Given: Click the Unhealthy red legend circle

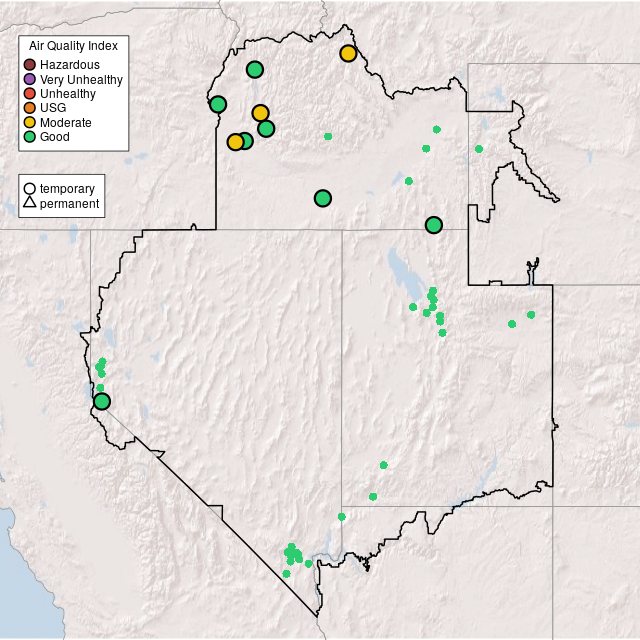Looking at the screenshot, I should pos(30,93).
